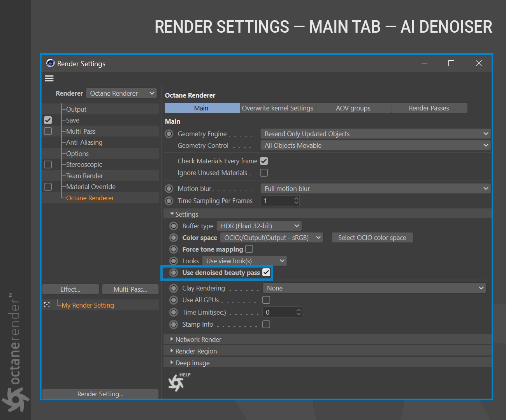The height and width of the screenshot is (420, 506).
Task: Open the Geometry Control dropdown
Action: point(375,145)
